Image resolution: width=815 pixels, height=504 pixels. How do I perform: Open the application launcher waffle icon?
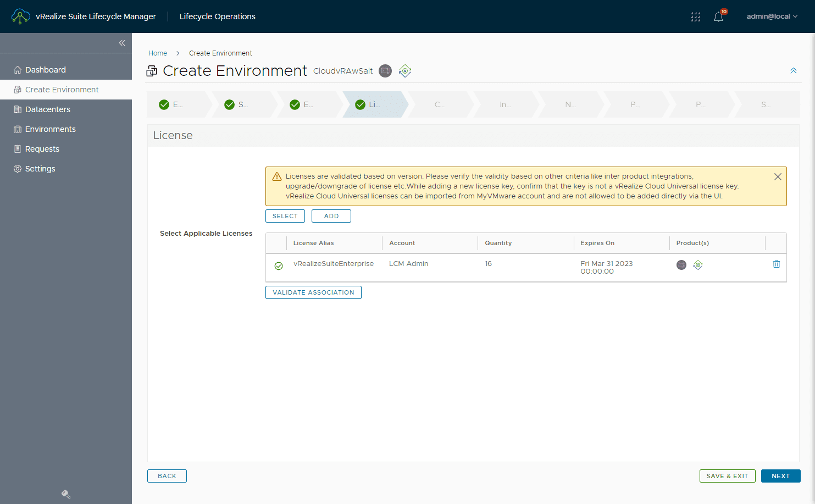(x=695, y=16)
